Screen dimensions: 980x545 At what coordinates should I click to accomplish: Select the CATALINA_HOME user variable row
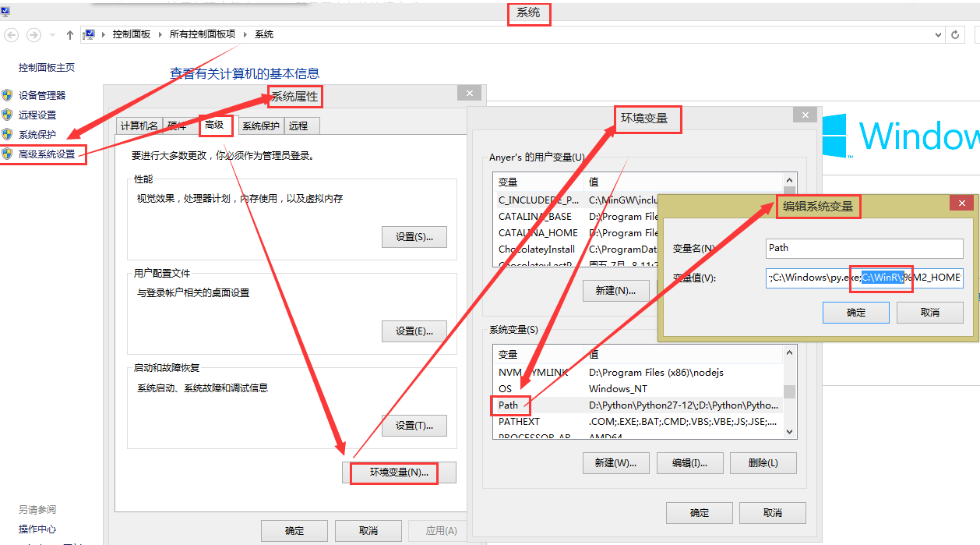(x=576, y=232)
